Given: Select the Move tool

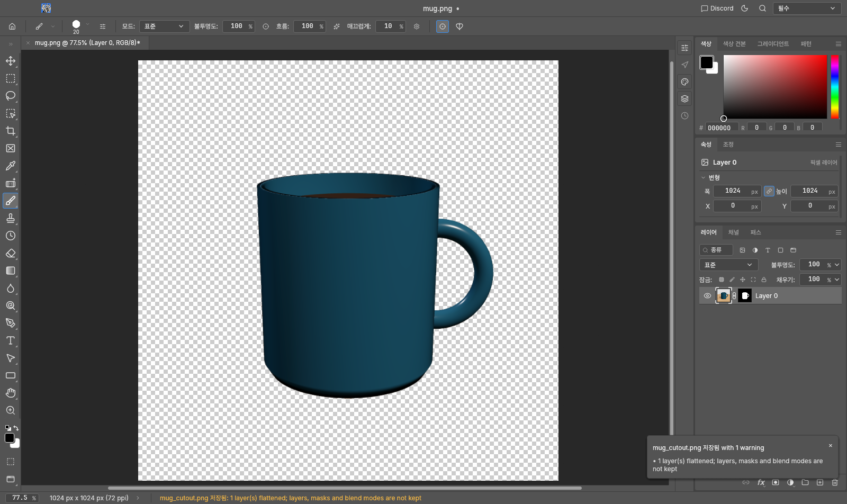Looking at the screenshot, I should click(x=11, y=61).
